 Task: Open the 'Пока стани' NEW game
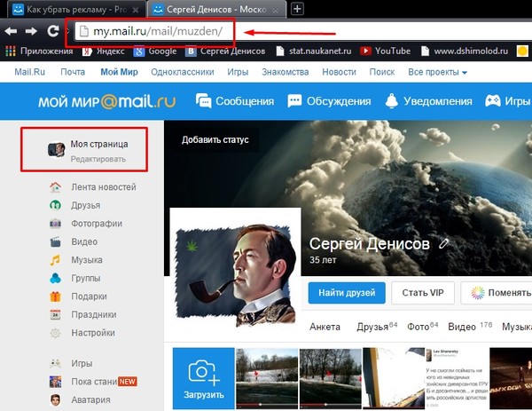(x=93, y=382)
